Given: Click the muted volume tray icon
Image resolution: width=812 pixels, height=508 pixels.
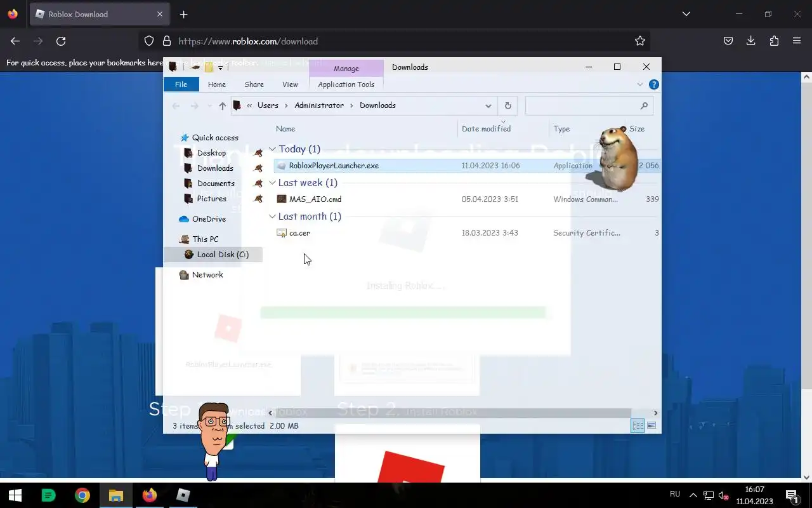Looking at the screenshot, I should point(723,495).
